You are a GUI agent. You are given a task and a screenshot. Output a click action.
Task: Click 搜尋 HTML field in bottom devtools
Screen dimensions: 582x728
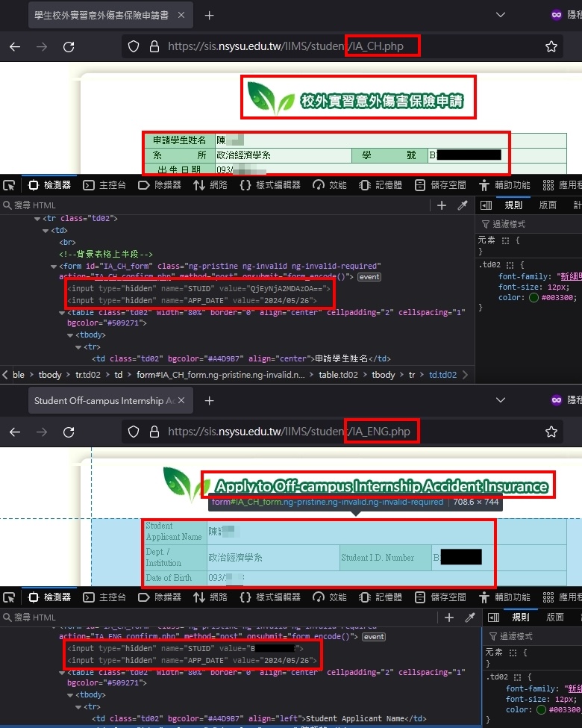coord(217,617)
